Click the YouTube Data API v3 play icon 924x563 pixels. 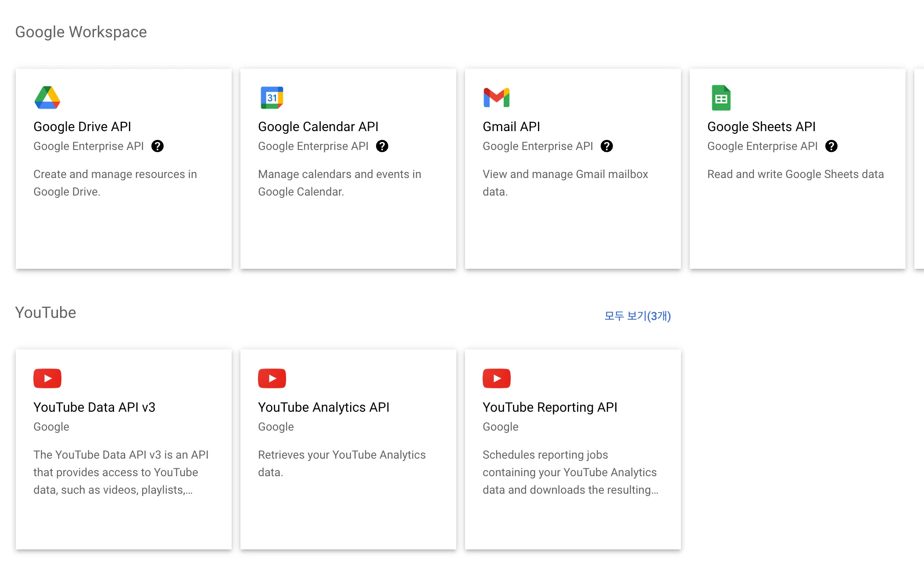coord(47,378)
